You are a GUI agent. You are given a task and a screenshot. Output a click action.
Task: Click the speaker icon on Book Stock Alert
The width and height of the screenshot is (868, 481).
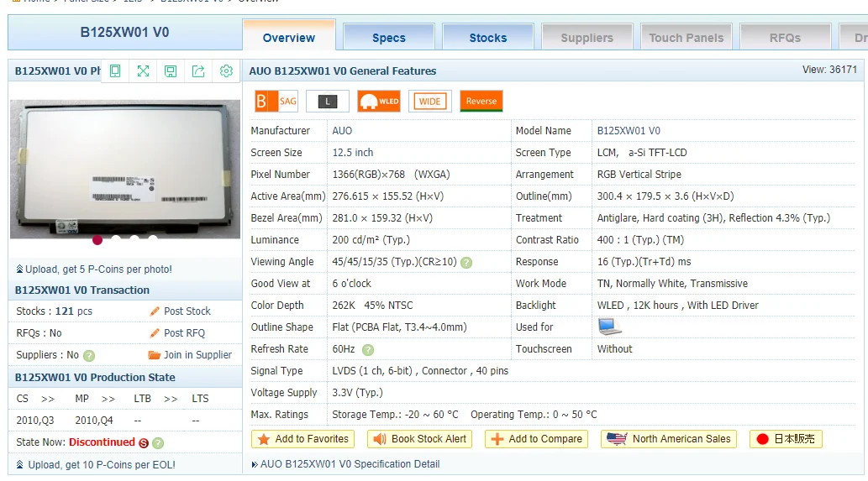pos(380,439)
